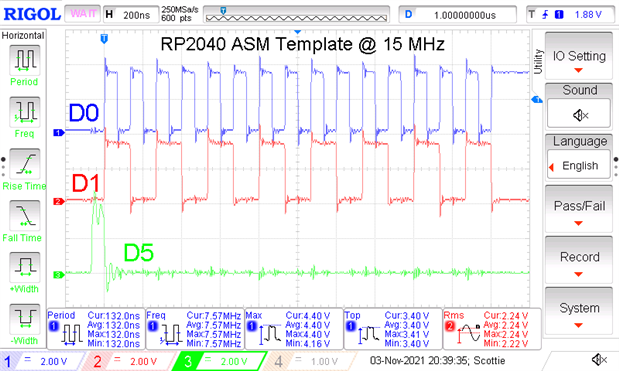619x371 pixels.
Task: Click the trigger level arrow at right edge
Action: pyautogui.click(x=537, y=99)
